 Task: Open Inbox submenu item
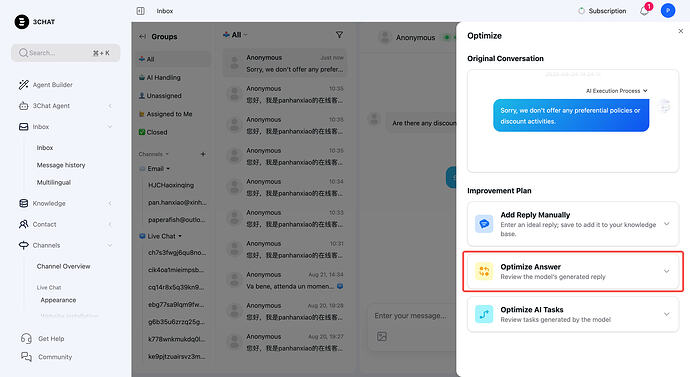point(45,148)
